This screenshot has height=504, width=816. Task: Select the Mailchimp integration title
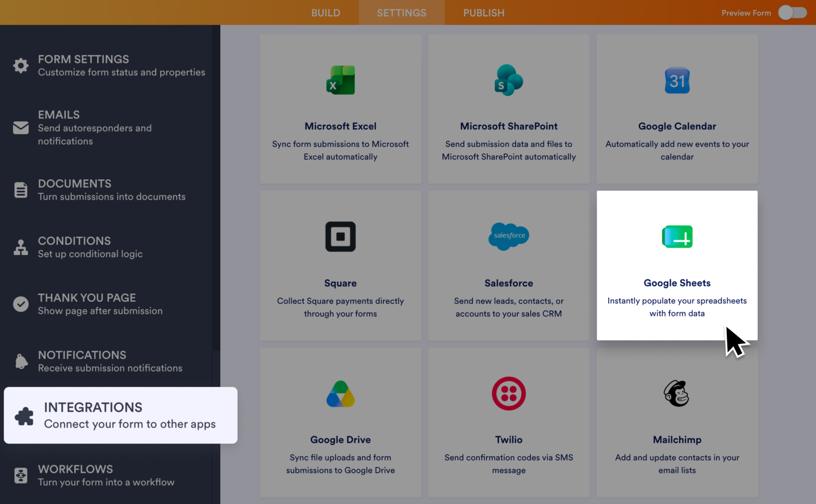(x=677, y=440)
